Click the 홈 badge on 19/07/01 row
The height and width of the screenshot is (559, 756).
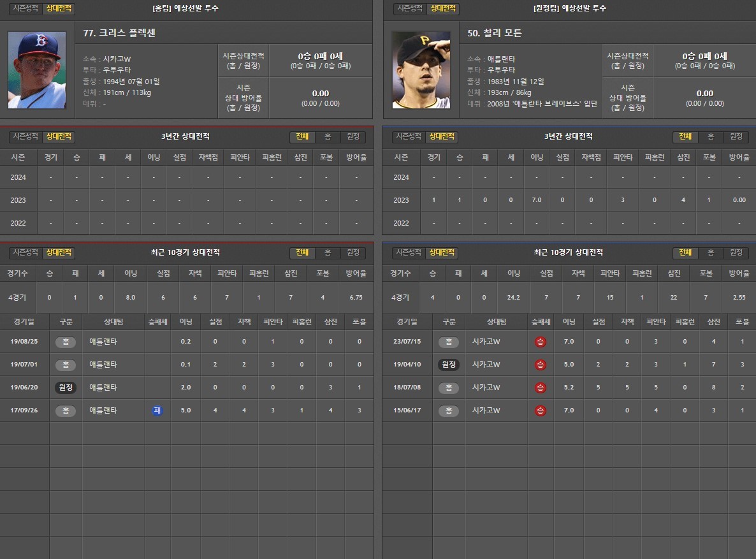coord(66,365)
